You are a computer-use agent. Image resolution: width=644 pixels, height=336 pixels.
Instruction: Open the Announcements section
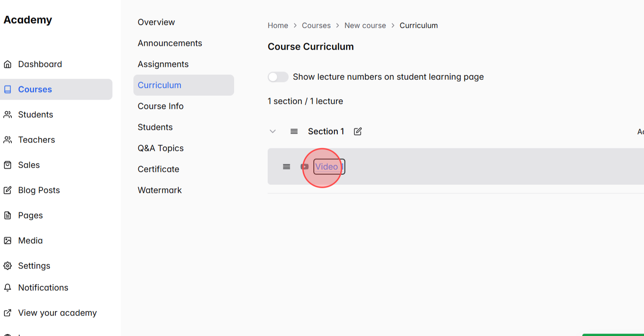[170, 43]
